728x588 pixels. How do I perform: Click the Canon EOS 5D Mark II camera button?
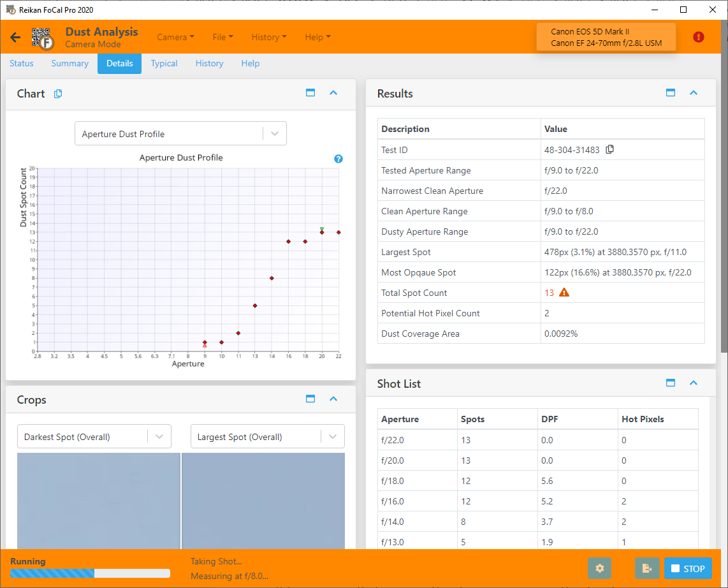[x=606, y=38]
